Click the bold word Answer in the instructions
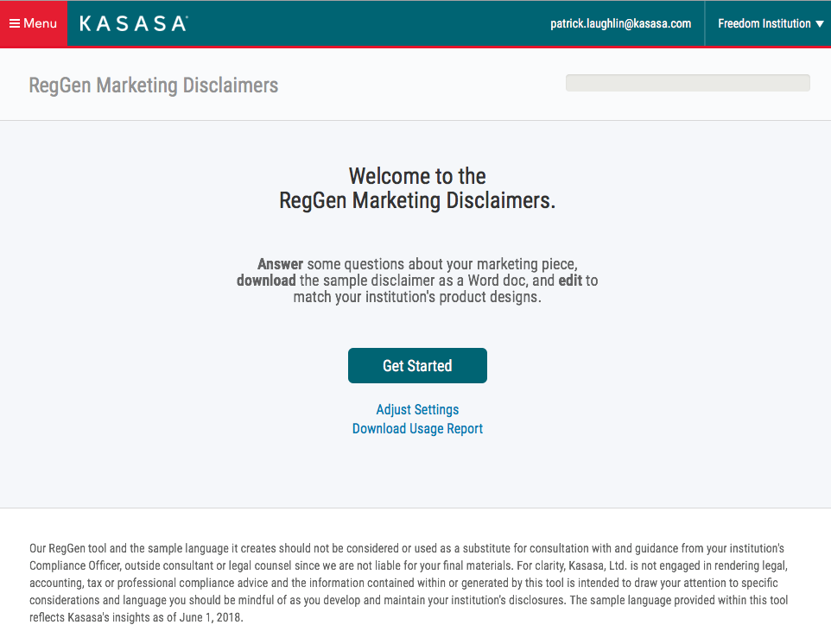This screenshot has height=644, width=831. (280, 264)
